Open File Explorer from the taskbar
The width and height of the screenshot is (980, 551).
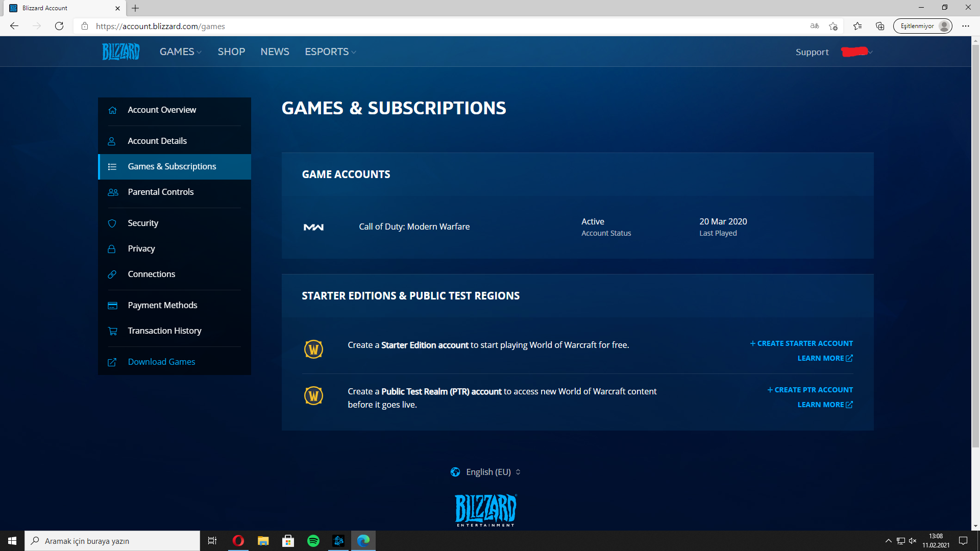(263, 541)
